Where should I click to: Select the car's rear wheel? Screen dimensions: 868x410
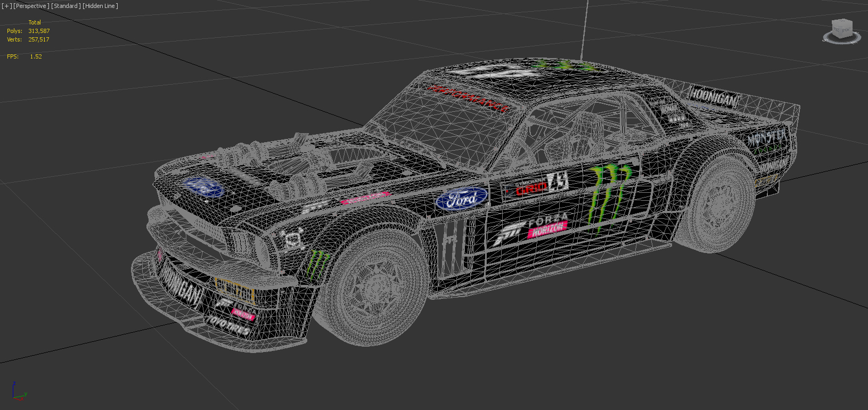click(x=716, y=203)
